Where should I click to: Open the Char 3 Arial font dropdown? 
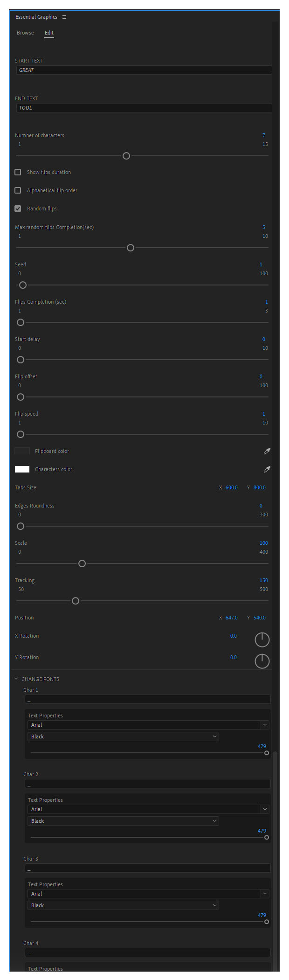147,894
